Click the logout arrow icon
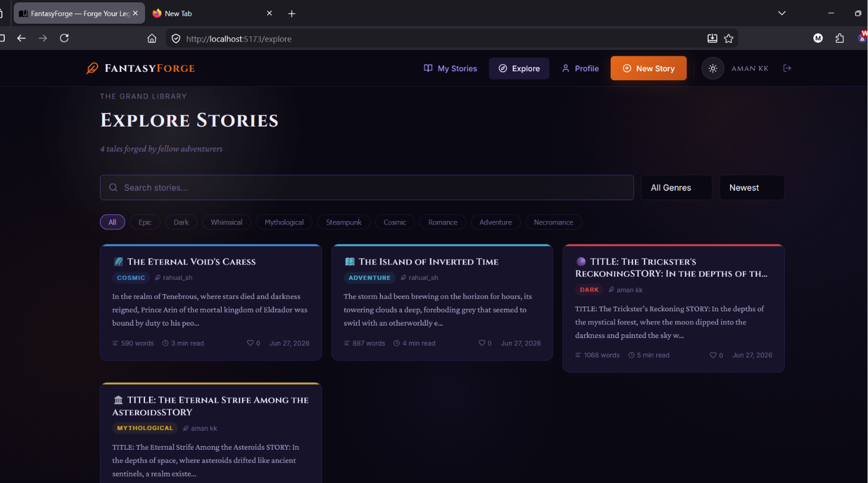The width and height of the screenshot is (868, 483). (x=787, y=68)
